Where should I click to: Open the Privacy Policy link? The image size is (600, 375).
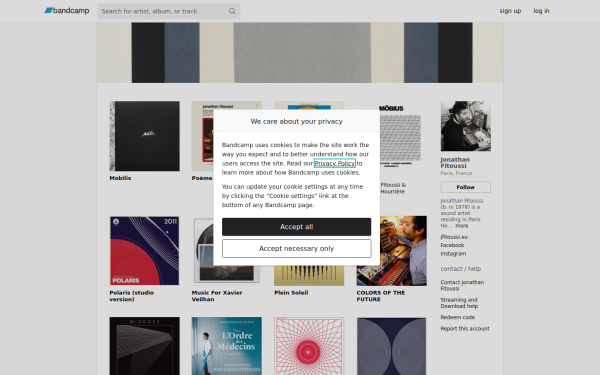(334, 163)
